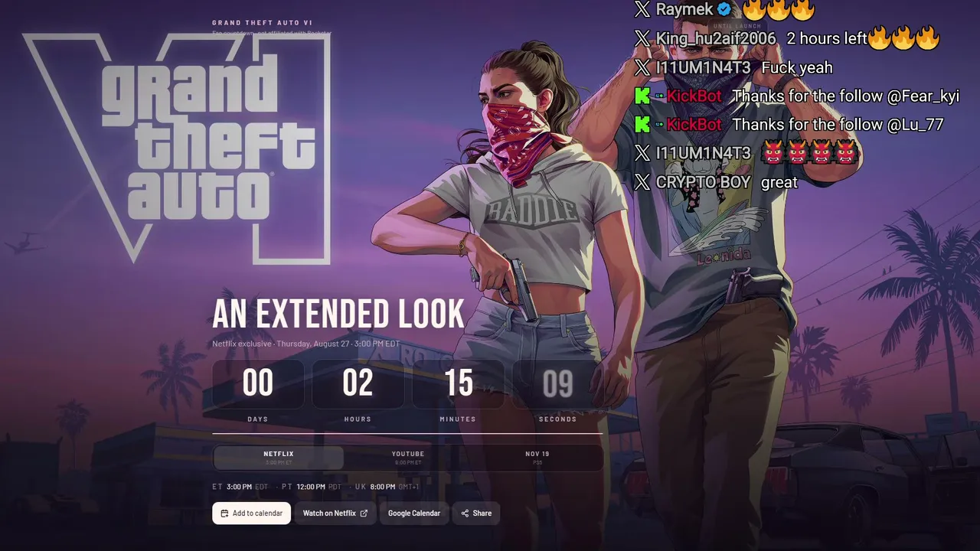Viewport: 980px width, 551px height.
Task: Switch to the YouTube tab
Action: pos(408,458)
